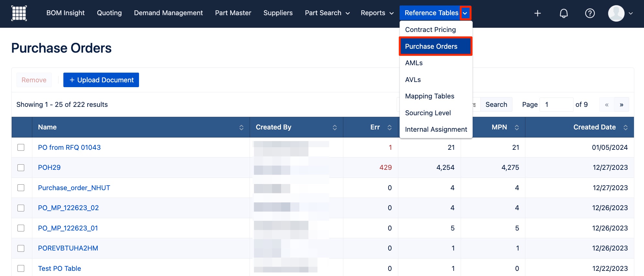Viewport: 644px width, 276px height.
Task: Open the user account chevron
Action: point(630,13)
